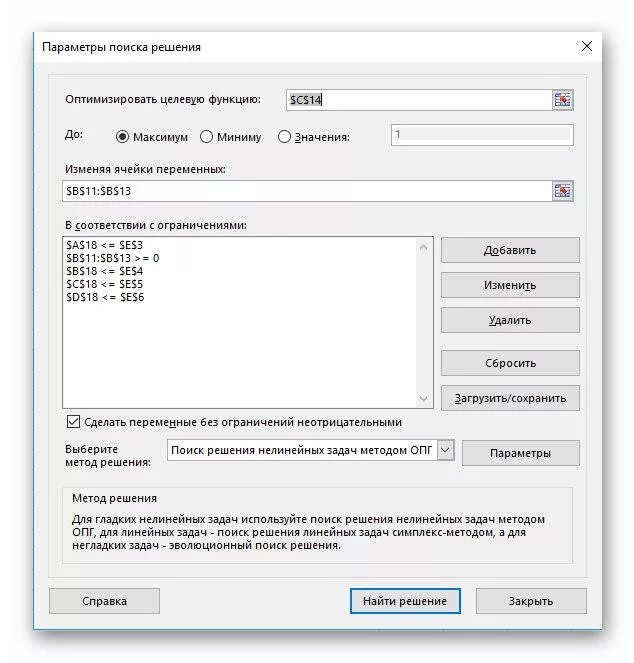Click the Добавить button

pos(510,250)
